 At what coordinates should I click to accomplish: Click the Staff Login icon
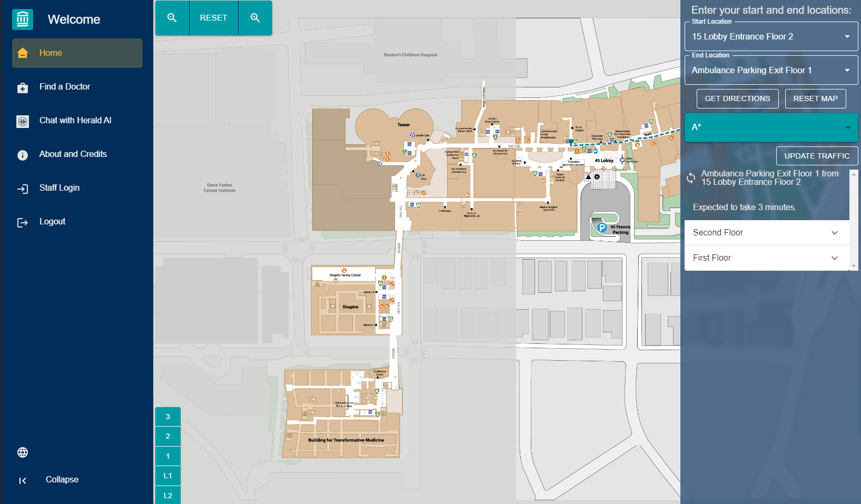[23, 189]
